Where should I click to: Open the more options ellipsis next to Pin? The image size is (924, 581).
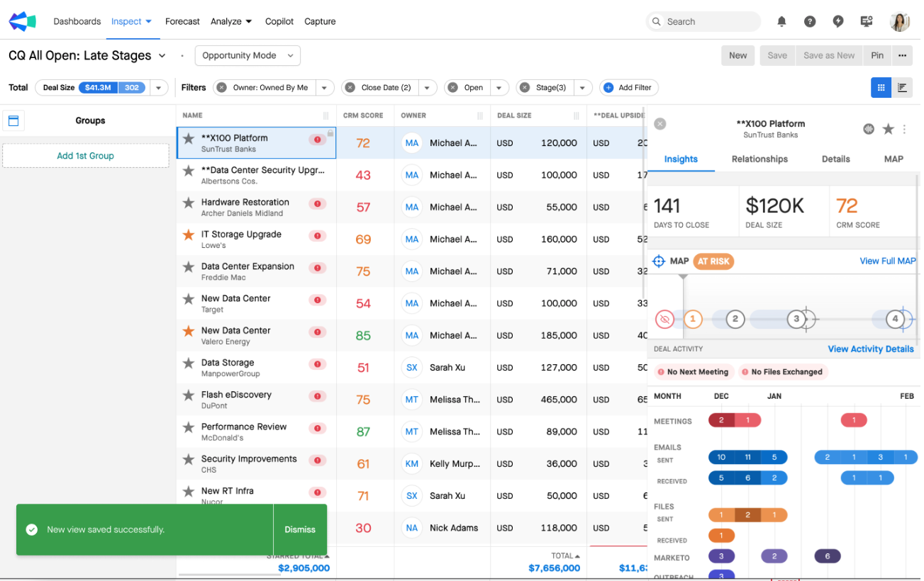click(x=902, y=55)
